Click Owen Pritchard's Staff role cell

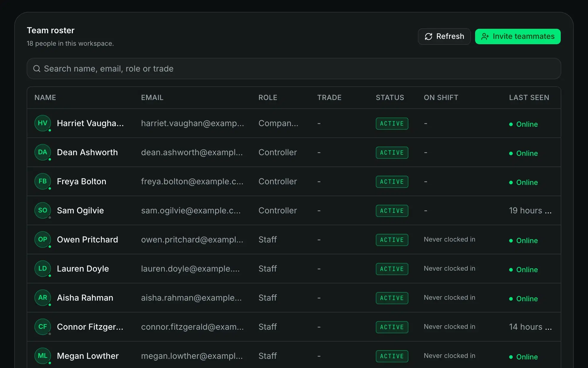tap(268, 239)
